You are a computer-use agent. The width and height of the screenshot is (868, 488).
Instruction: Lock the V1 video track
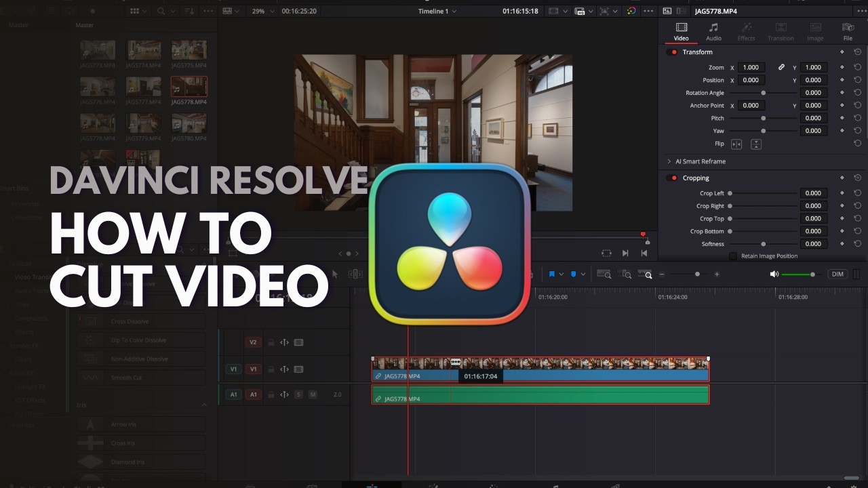coord(271,369)
